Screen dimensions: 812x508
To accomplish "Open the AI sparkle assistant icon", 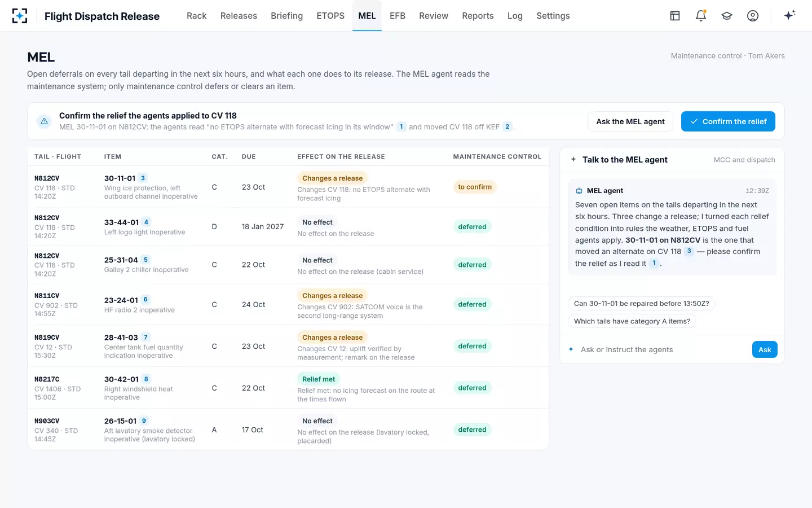I will pyautogui.click(x=789, y=15).
